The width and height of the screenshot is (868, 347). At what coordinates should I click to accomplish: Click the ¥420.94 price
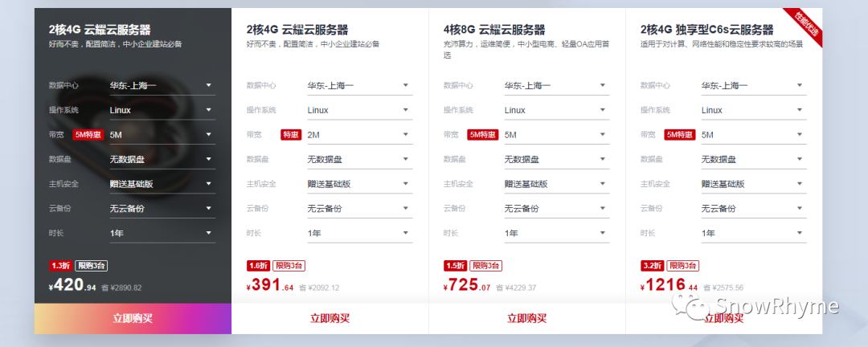coord(72,286)
